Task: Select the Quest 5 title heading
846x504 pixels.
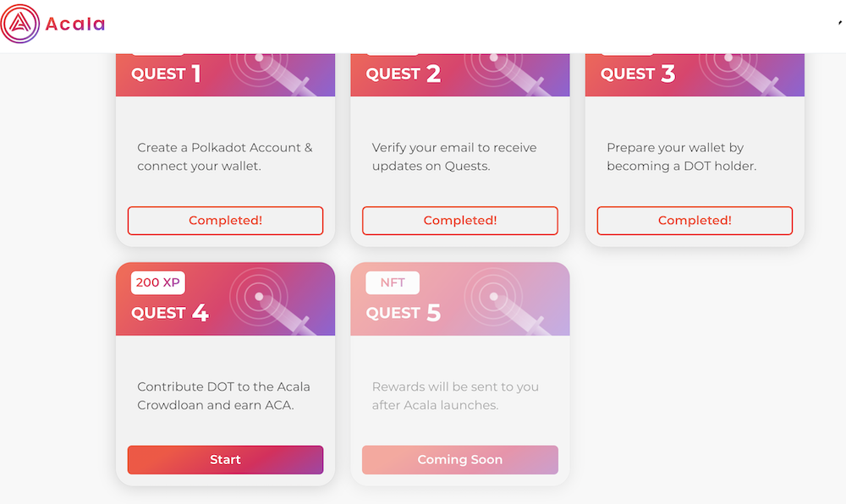Action: click(404, 313)
